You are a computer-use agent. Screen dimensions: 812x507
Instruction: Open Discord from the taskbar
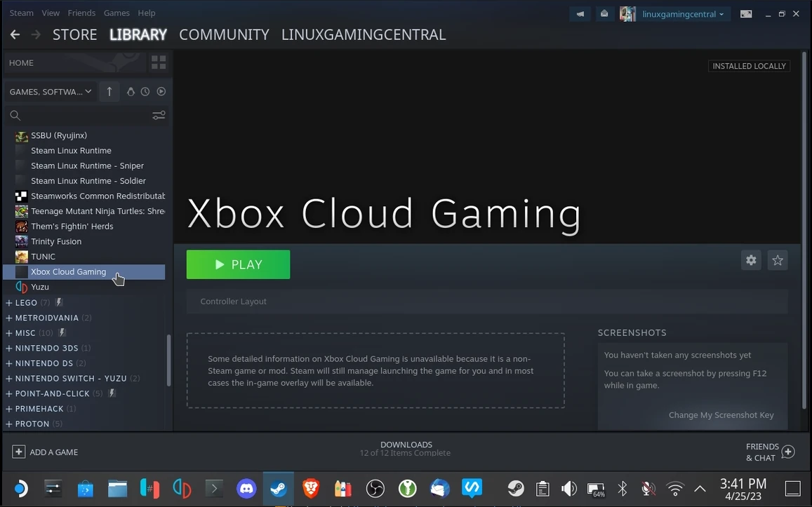click(x=246, y=488)
